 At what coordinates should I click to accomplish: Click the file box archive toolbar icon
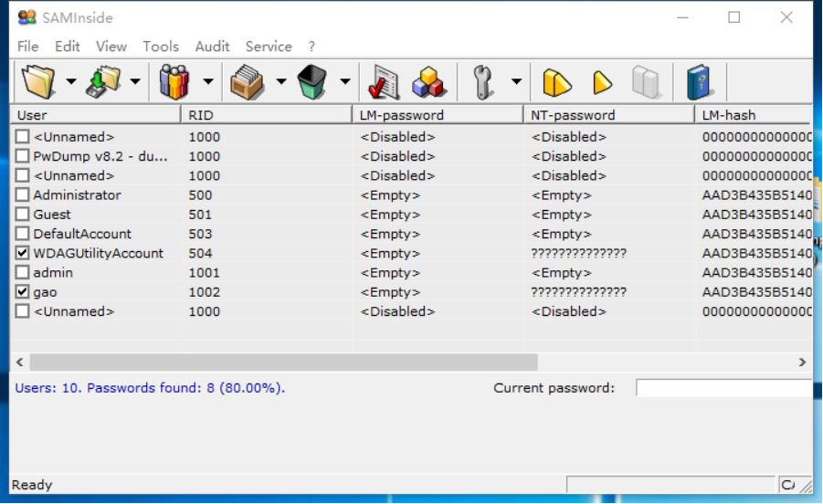pyautogui.click(x=247, y=82)
